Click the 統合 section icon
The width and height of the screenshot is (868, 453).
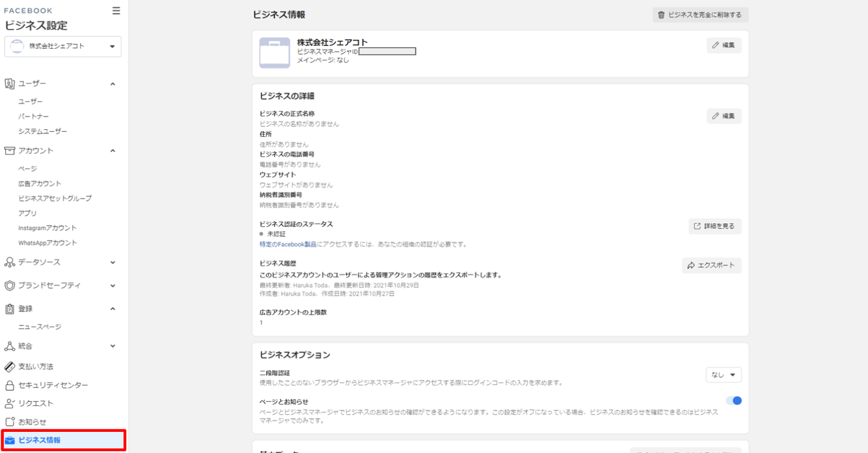point(9,346)
